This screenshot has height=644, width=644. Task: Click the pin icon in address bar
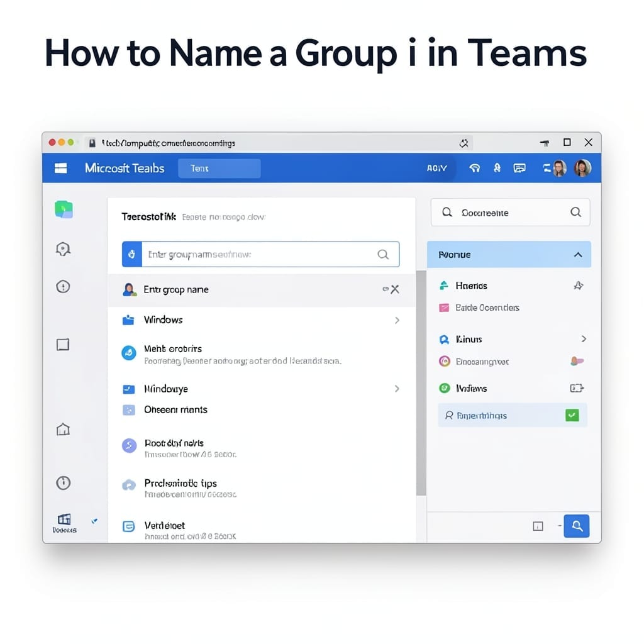[x=464, y=143]
